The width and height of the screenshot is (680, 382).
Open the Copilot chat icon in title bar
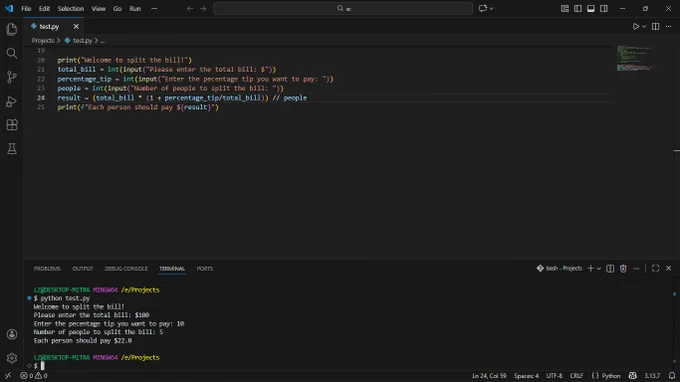(x=483, y=8)
